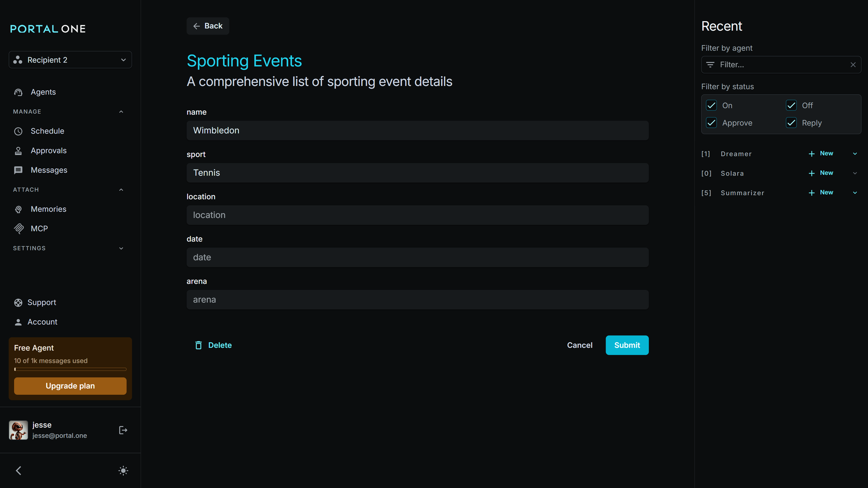The width and height of the screenshot is (868, 488).
Task: Expand the Summarizer agent chevron
Action: 855,193
